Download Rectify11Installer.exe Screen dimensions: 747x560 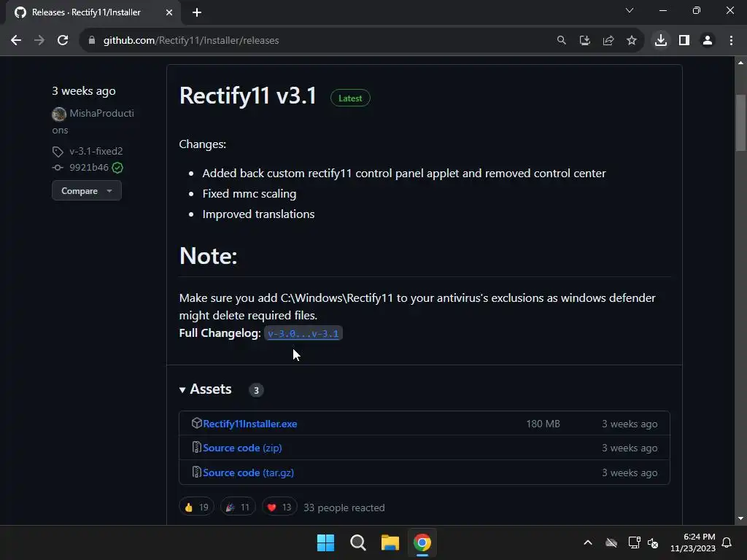[250, 424]
